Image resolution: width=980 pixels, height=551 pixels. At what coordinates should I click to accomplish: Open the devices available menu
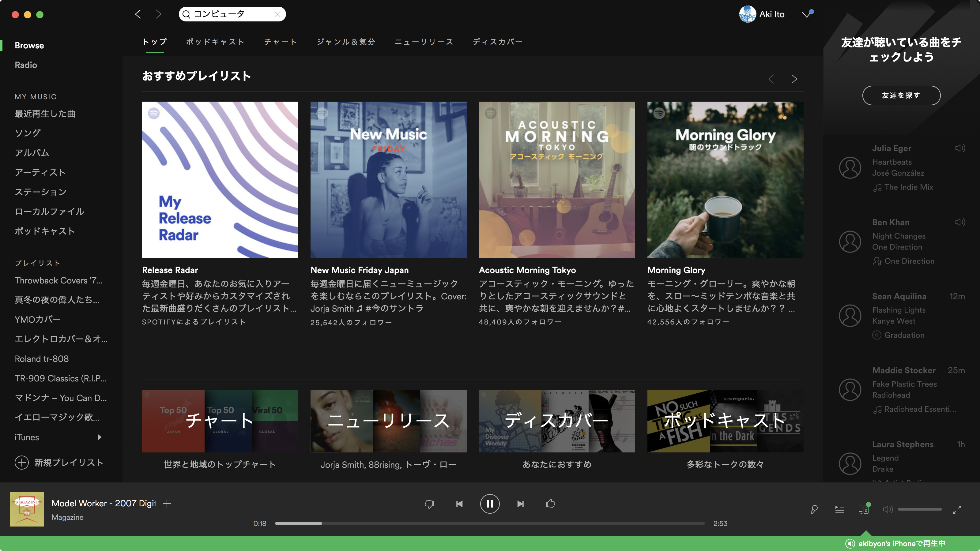coord(864,509)
